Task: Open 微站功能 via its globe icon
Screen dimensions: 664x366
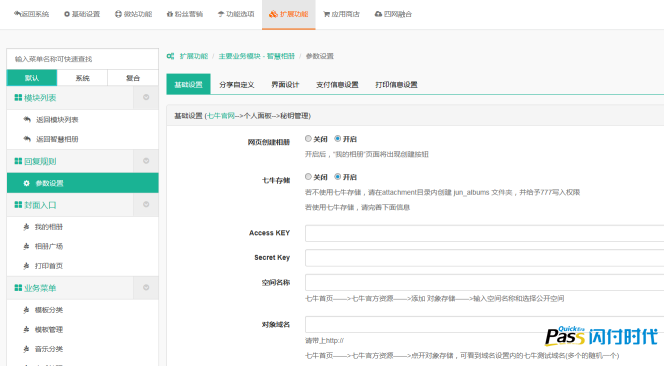Action: tap(118, 14)
